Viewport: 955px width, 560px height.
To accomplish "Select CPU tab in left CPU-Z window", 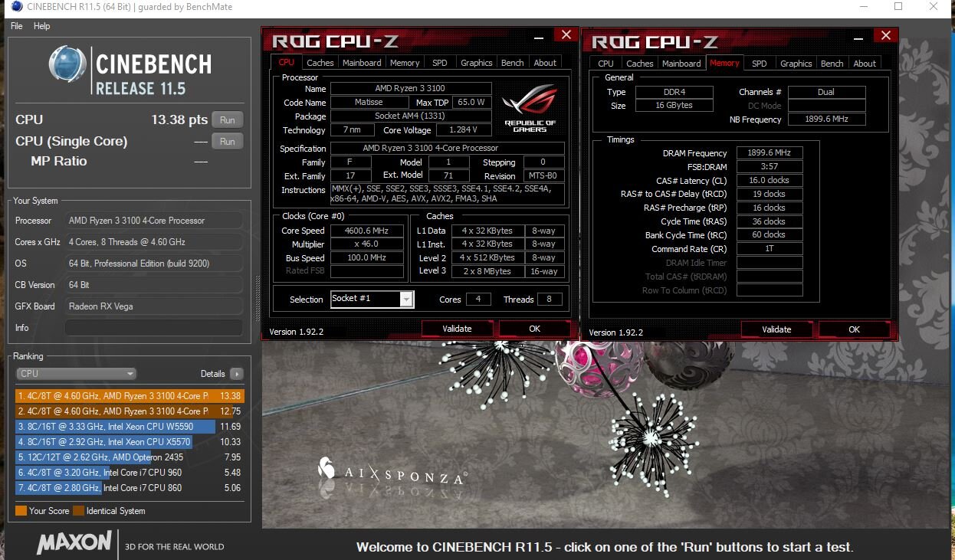I will click(286, 62).
